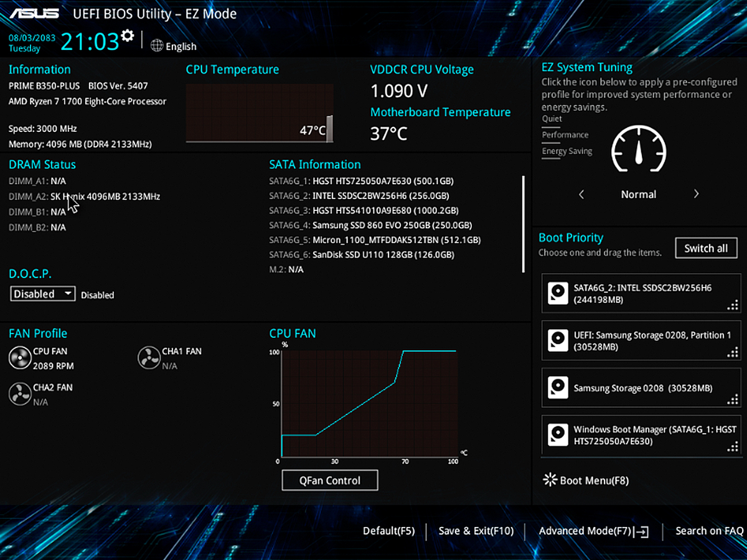Click SATA6G_1 HGST HTS725050A7E630 row

361,182
